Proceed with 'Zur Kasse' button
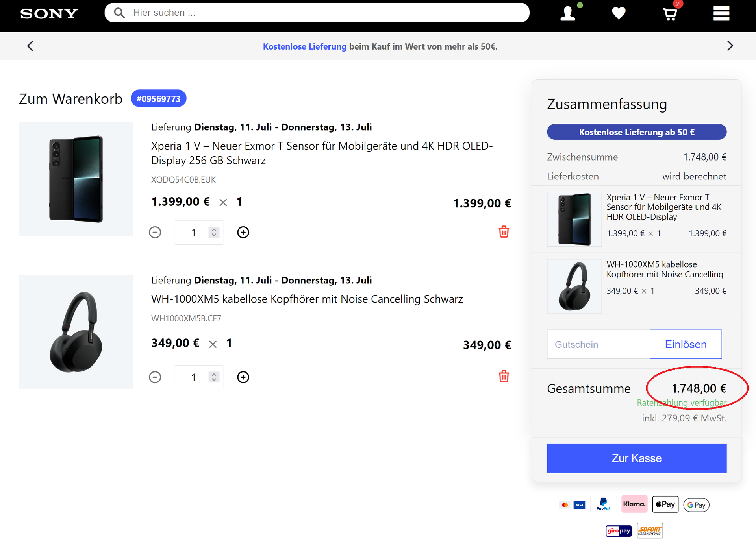This screenshot has width=756, height=545. (x=637, y=458)
